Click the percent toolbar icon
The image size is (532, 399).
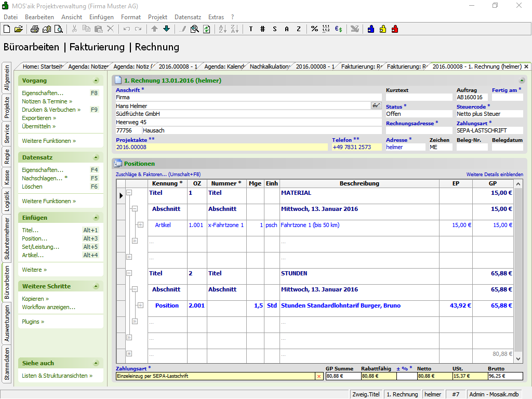[314, 29]
